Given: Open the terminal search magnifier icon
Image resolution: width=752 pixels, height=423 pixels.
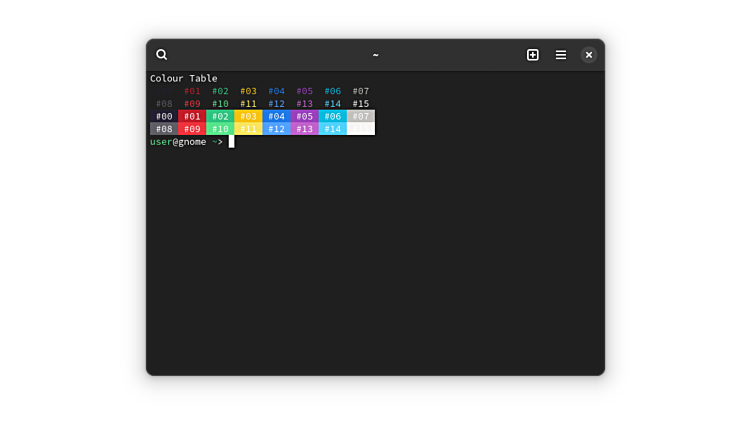Looking at the screenshot, I should coord(162,55).
